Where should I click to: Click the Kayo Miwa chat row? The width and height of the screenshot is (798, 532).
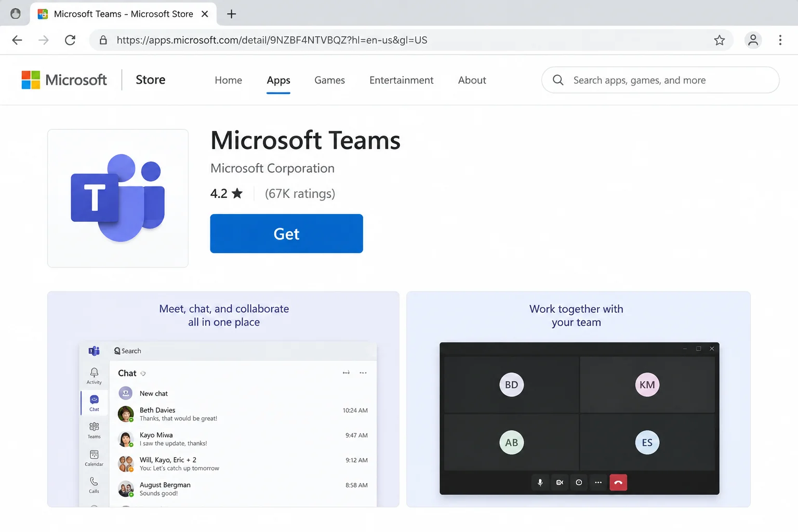[243, 439]
